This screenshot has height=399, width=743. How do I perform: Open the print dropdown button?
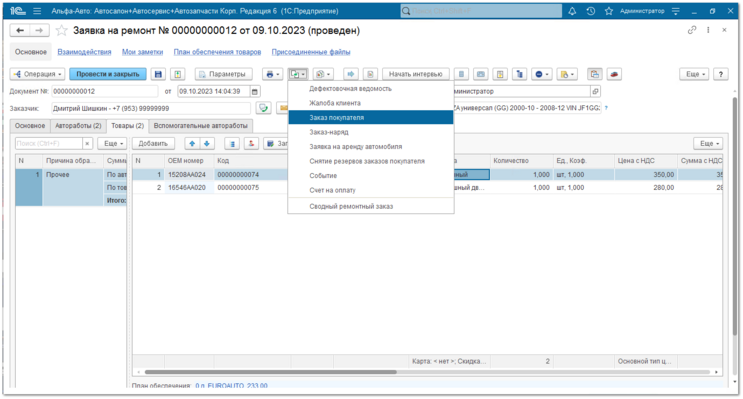(272, 74)
